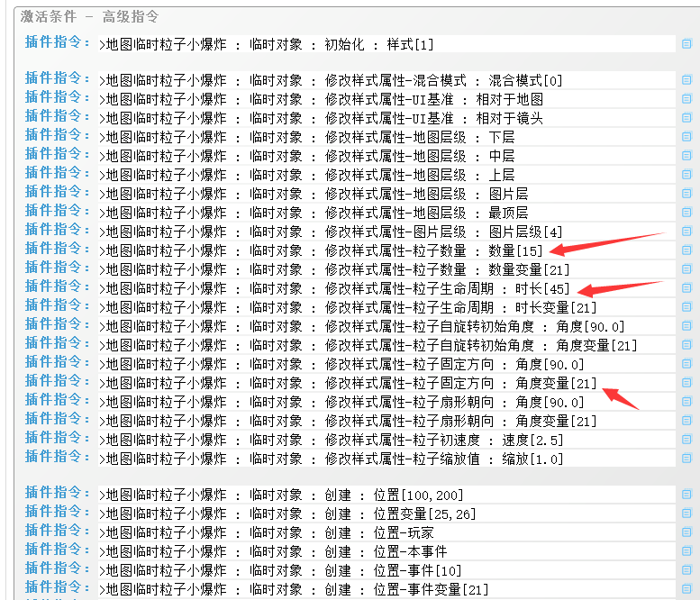
Task: Copy the 粒子初速度 速度[2.5] command via icon
Action: [686, 440]
